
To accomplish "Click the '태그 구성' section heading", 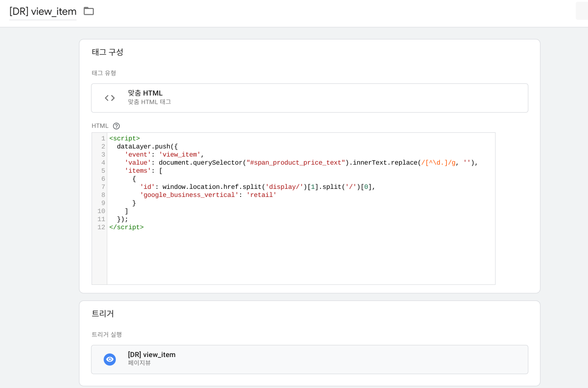I will click(x=108, y=52).
